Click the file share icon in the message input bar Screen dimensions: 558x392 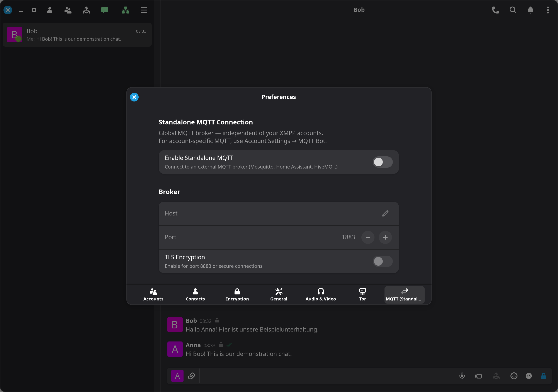coord(496,376)
